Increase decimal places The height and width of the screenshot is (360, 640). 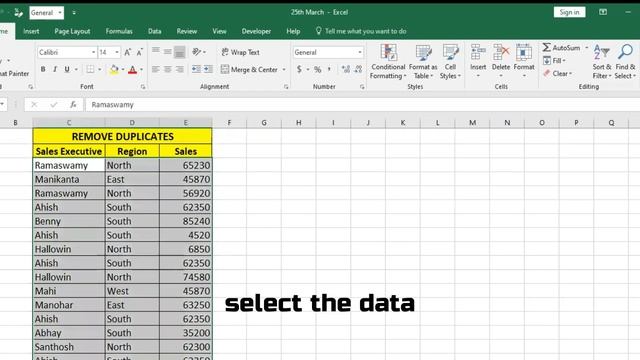pyautogui.click(x=346, y=69)
